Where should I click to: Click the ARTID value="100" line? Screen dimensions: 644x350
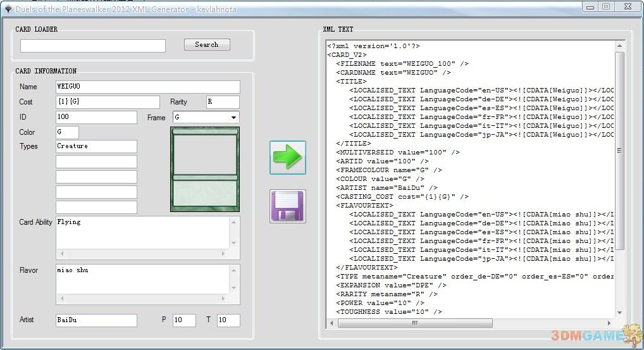coord(382,161)
